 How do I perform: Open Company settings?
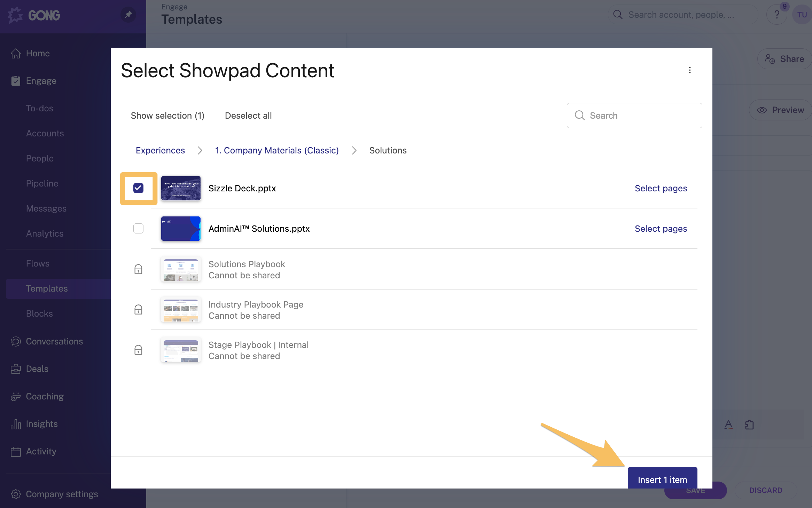pyautogui.click(x=62, y=494)
